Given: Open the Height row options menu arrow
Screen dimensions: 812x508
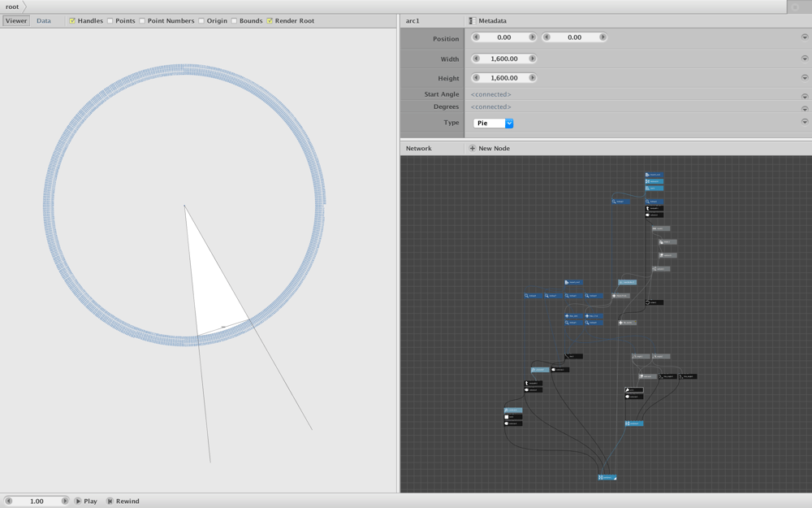Looking at the screenshot, I should [x=805, y=78].
